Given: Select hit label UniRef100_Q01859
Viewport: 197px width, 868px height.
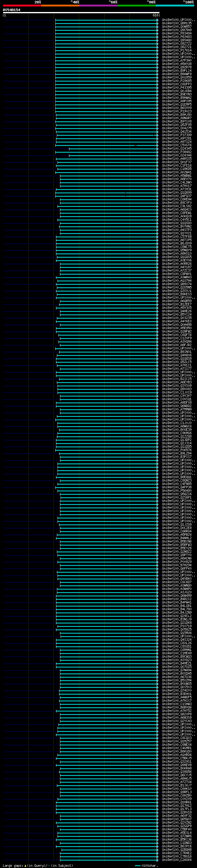Looking at the screenshot, I should (177, 78).
